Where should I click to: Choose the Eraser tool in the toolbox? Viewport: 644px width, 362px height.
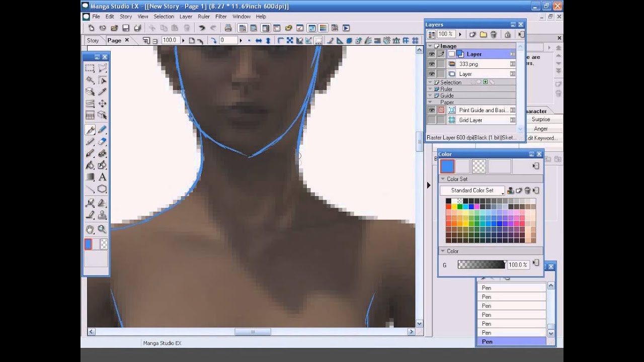click(x=102, y=142)
